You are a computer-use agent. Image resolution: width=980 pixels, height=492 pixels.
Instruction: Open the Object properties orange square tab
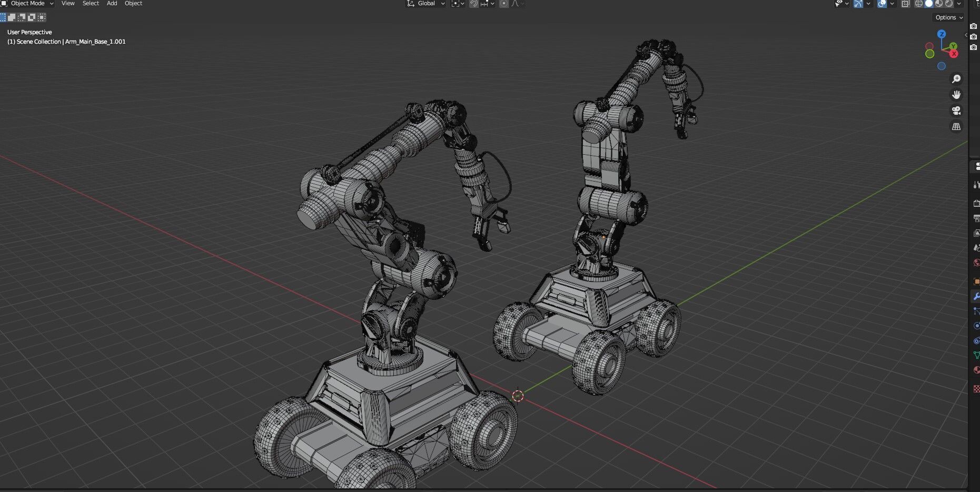click(x=976, y=282)
